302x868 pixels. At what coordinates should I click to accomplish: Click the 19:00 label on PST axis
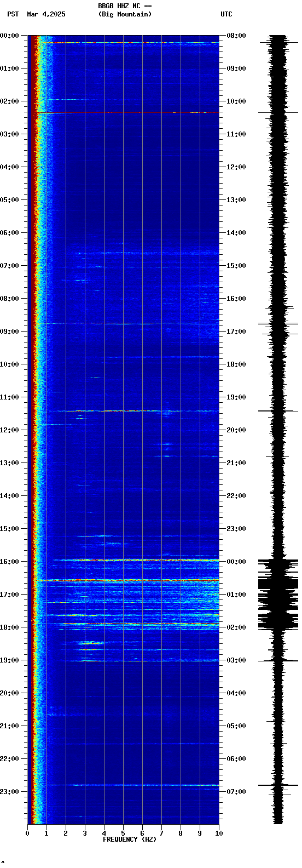pos(10,660)
